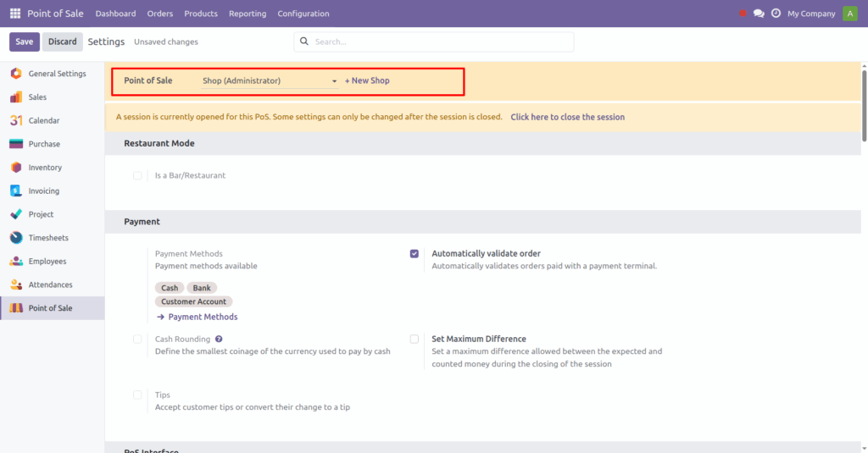The image size is (868, 453).
Task: Open the conversations chat bubble icon
Action: tap(759, 14)
